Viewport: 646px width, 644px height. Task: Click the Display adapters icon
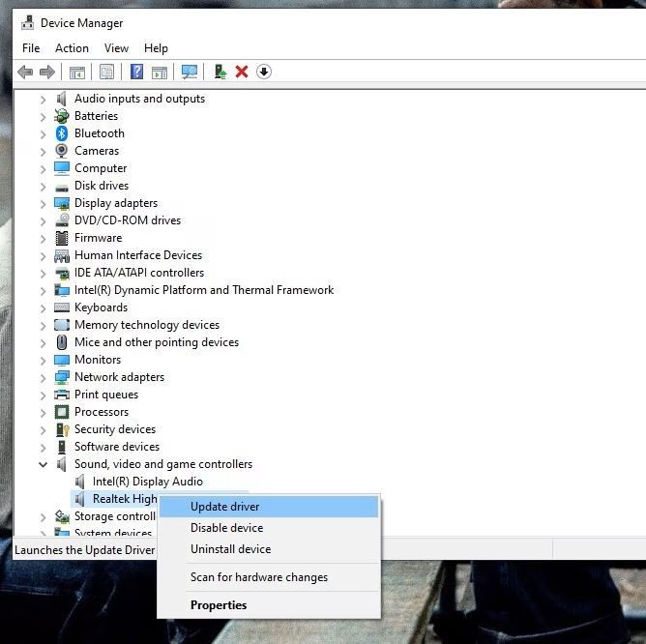62,203
